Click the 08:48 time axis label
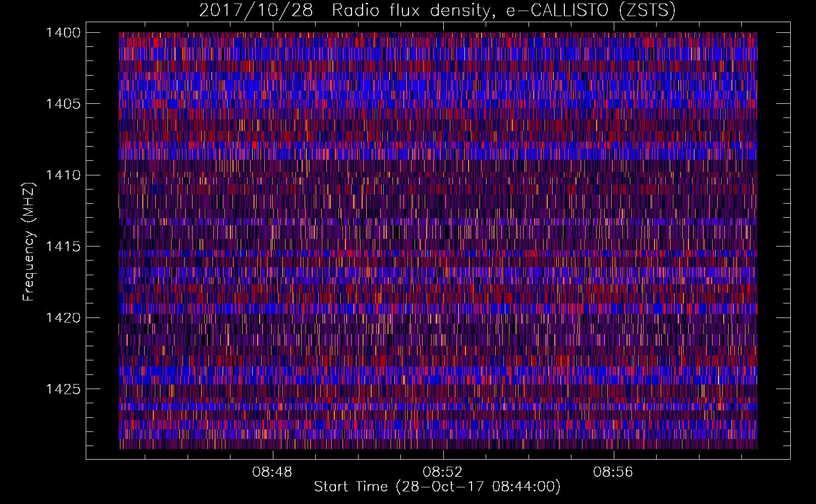 (x=272, y=472)
